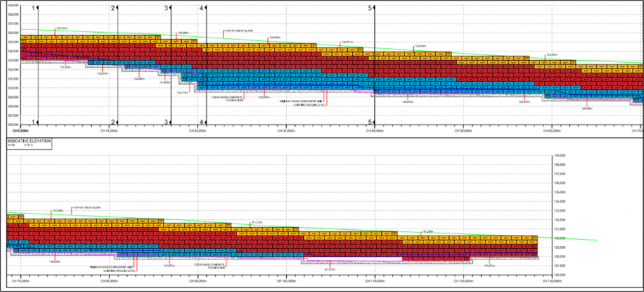Select the 126,000 elevation label on upper axis
This screenshot has width=644, height=292.
coord(13,124)
